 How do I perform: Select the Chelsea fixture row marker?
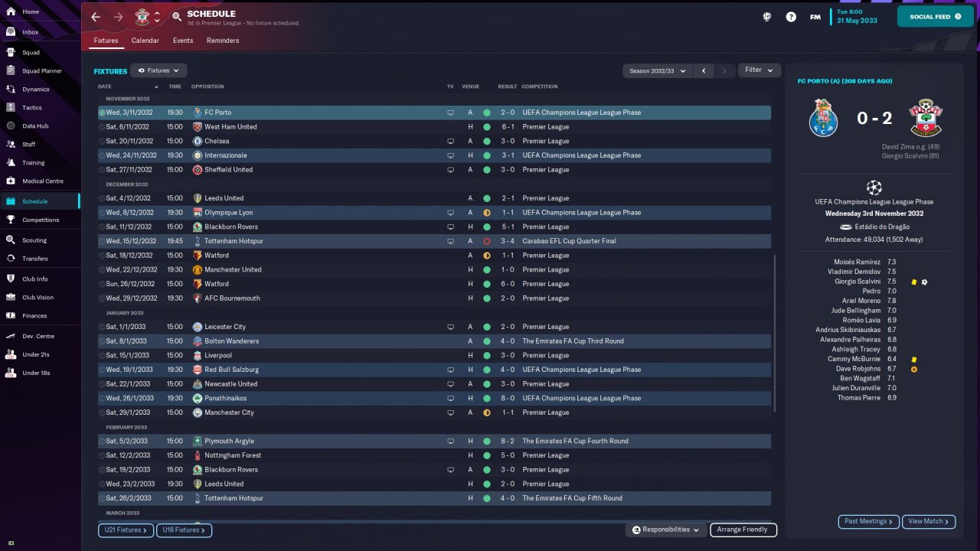102,142
